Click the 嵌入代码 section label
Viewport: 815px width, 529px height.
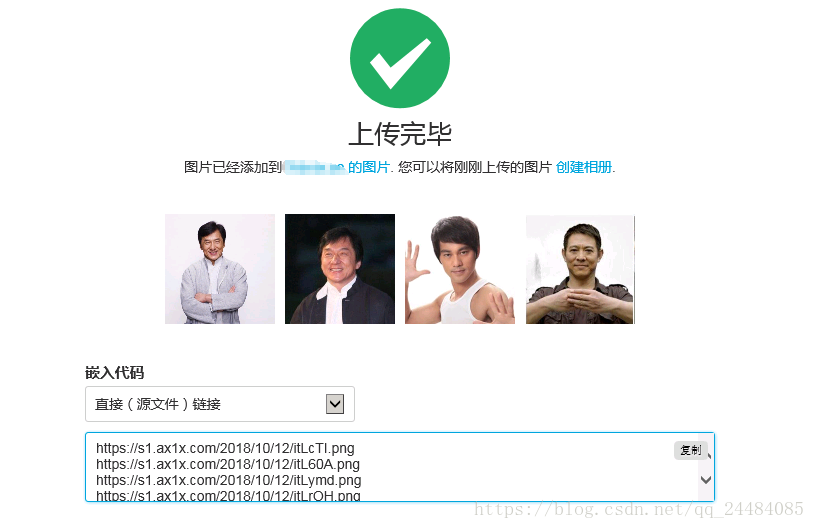[114, 373]
